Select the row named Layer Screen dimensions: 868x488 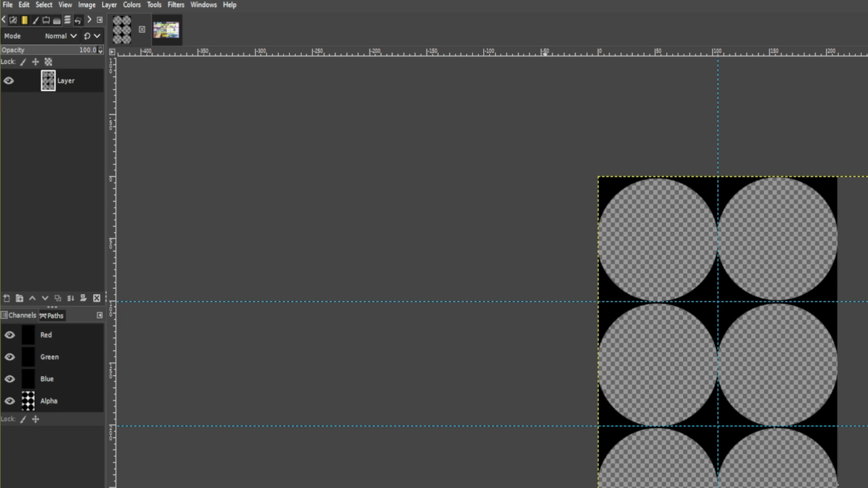52,80
